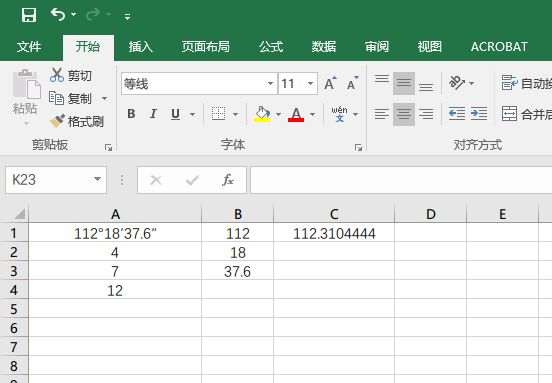
Task: Click the Save icon in quick access toolbar
Action: (x=29, y=15)
